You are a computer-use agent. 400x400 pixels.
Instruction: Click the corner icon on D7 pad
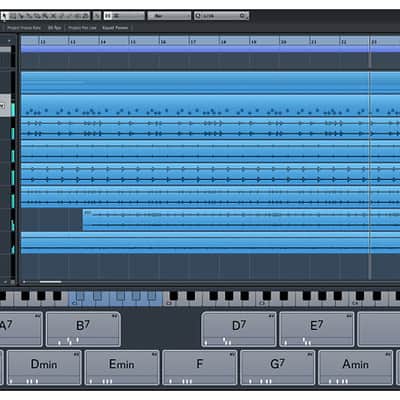pos(271,316)
